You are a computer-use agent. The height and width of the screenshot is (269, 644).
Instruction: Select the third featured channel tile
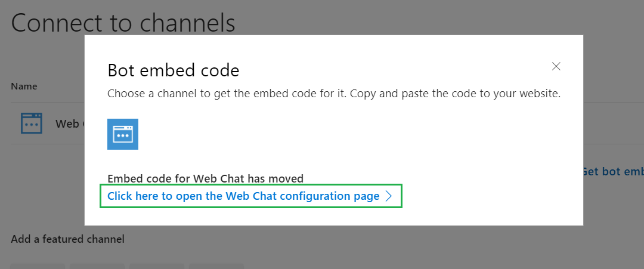click(157, 266)
